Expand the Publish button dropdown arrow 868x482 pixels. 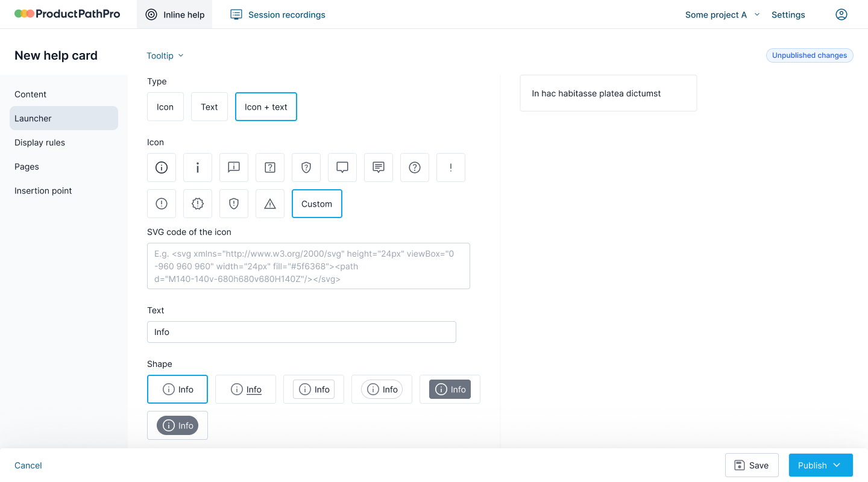tap(837, 465)
